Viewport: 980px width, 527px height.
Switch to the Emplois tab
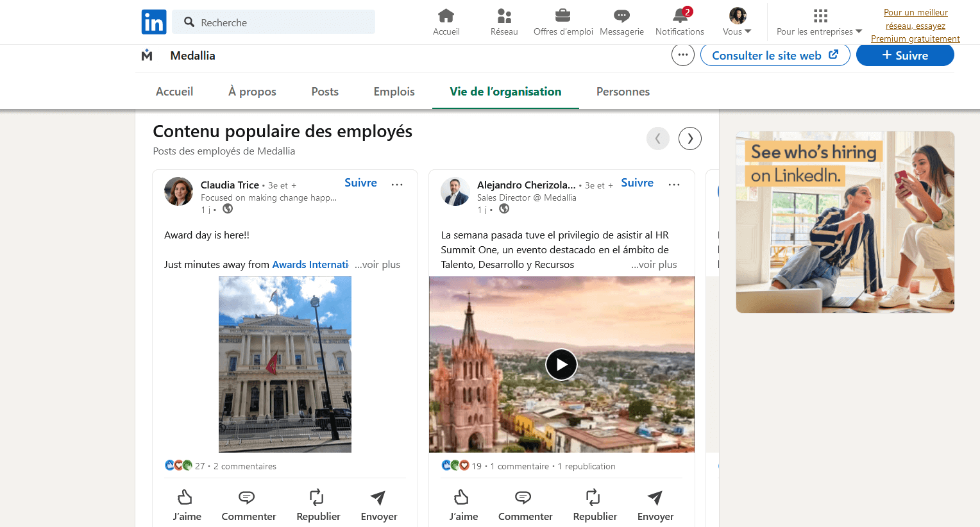point(394,92)
